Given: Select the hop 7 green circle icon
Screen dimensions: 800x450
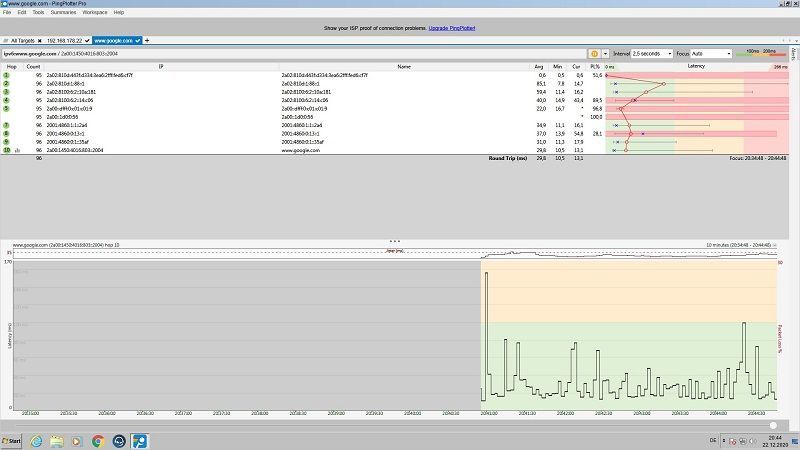Looking at the screenshot, I should (6, 125).
